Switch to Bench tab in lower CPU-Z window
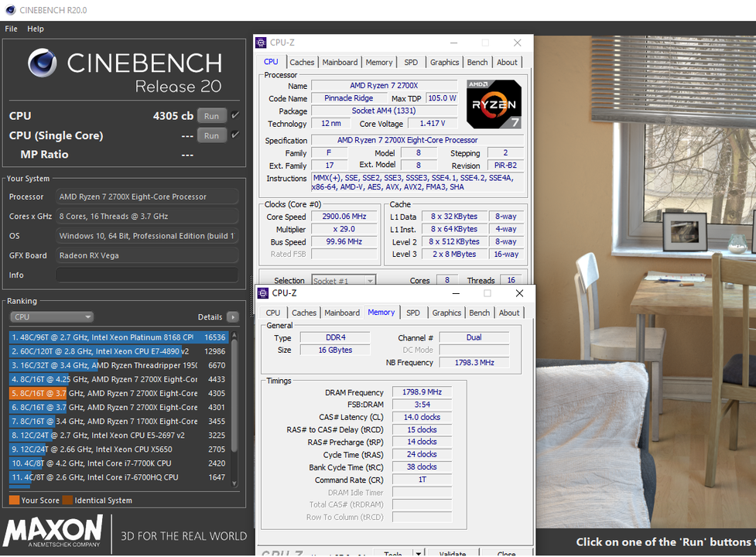Viewport: 756px width, 557px height. coord(480,313)
